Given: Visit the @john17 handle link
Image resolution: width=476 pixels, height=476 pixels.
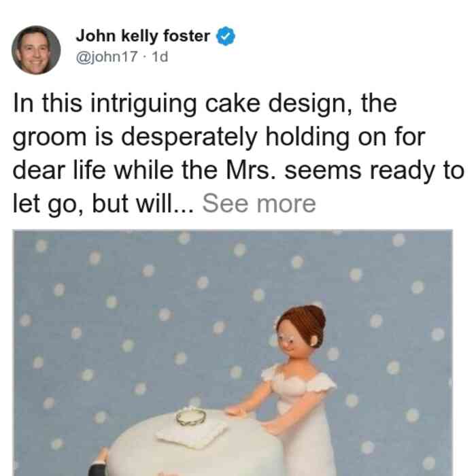Looking at the screenshot, I should click(x=107, y=57).
